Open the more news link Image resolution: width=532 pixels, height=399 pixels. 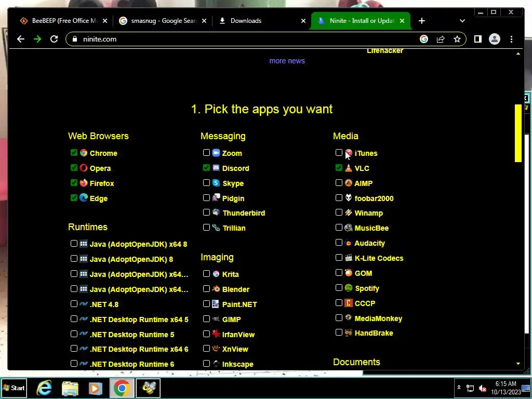287,61
